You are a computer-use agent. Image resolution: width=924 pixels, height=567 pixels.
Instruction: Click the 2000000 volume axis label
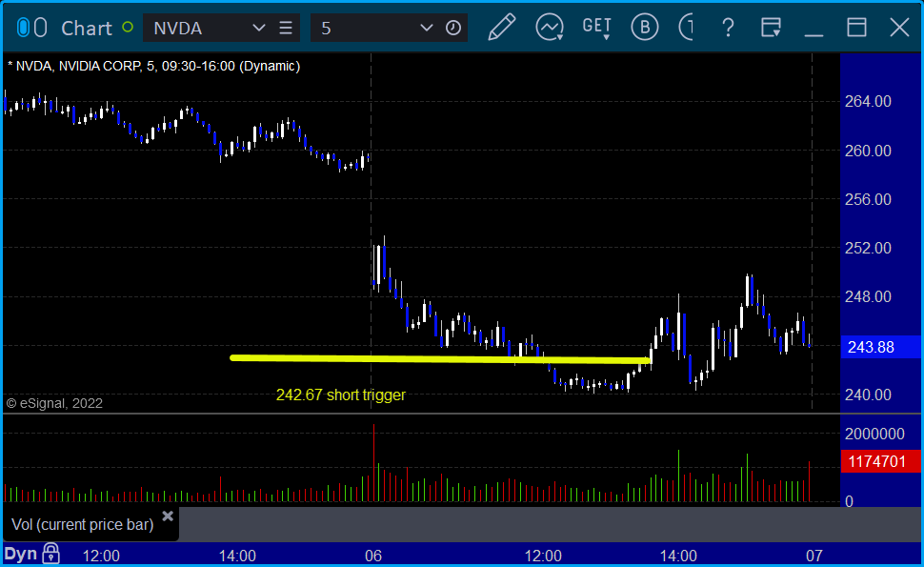(x=874, y=435)
